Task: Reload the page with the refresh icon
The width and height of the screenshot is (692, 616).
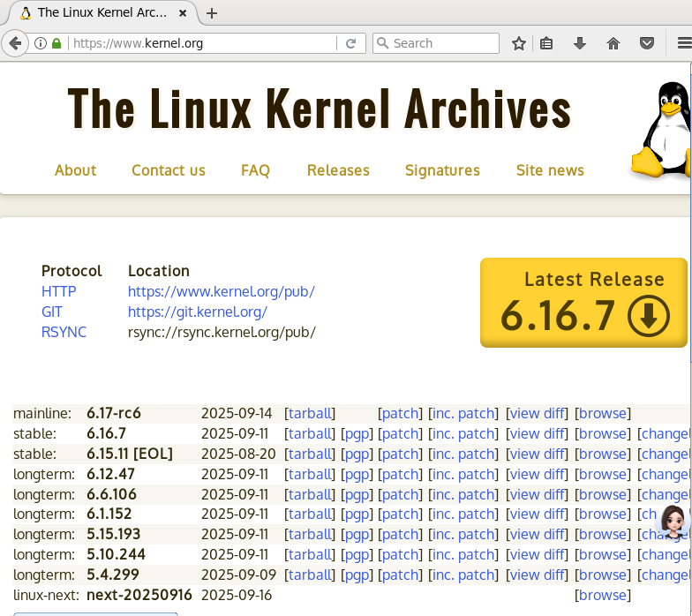Action: [351, 43]
